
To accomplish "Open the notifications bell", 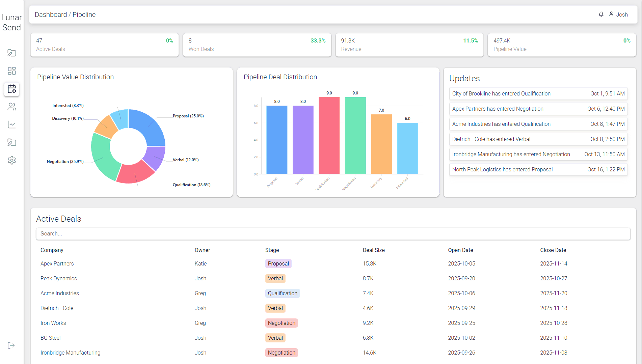I will 601,14.
